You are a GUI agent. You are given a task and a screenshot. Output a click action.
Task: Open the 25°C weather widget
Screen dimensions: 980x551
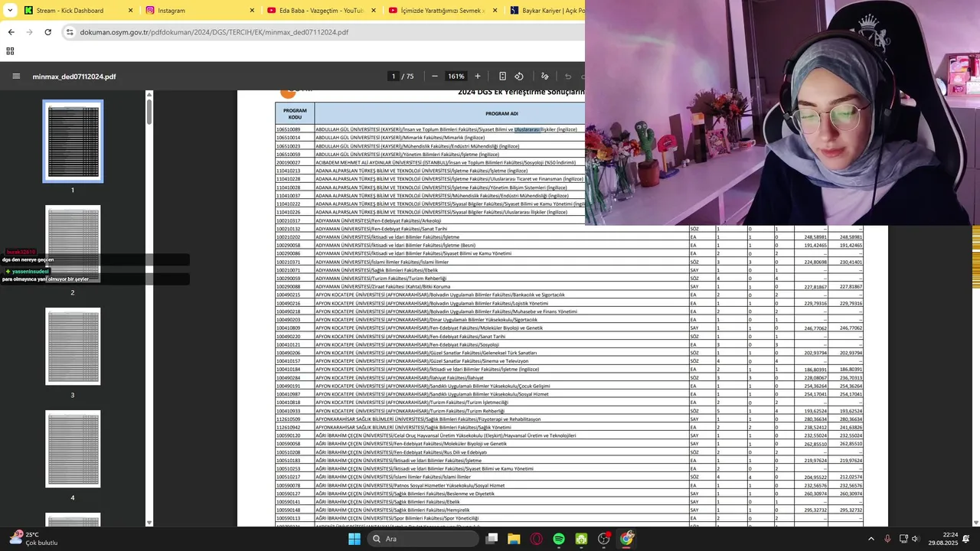point(34,539)
